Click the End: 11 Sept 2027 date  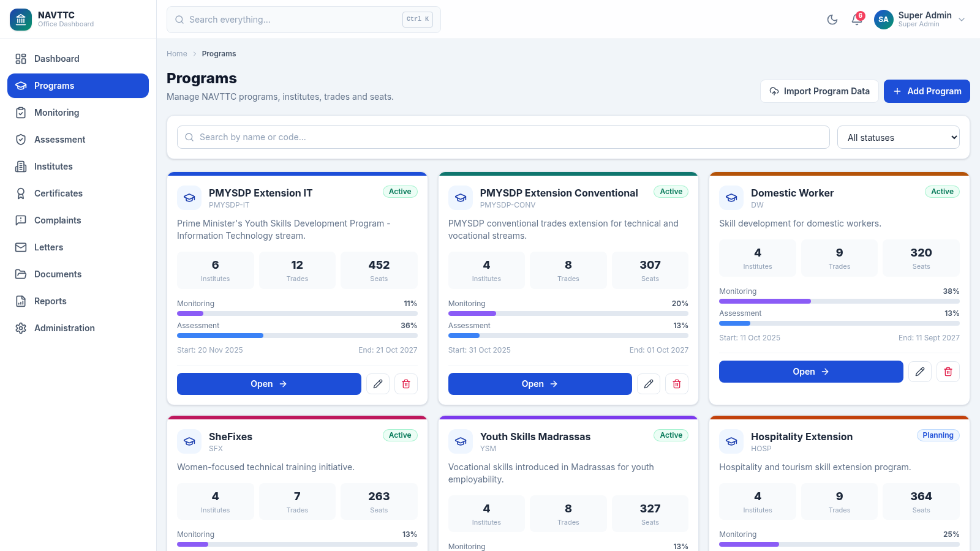click(x=929, y=338)
